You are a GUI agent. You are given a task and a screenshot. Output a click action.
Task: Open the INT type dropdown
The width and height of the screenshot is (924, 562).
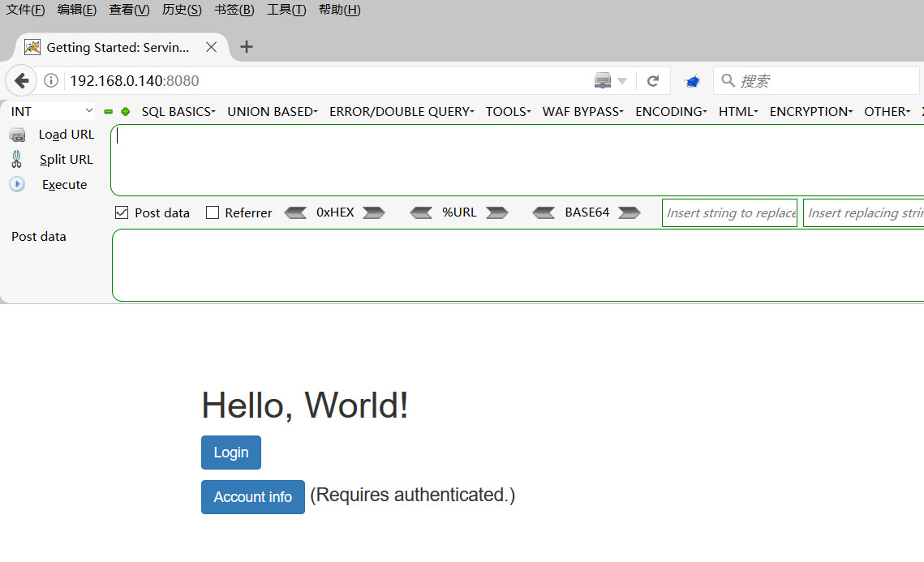coord(51,111)
